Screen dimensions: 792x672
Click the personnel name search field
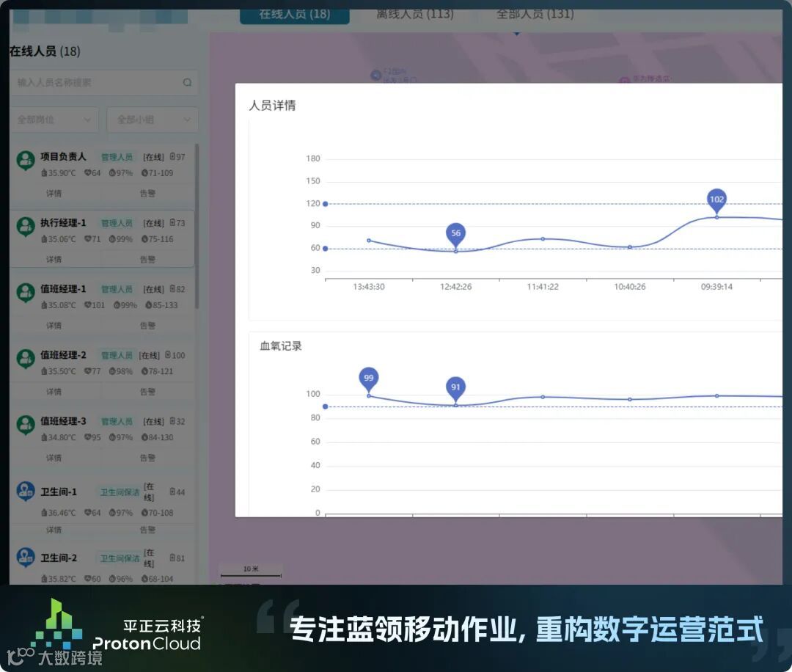pyautogui.click(x=103, y=82)
